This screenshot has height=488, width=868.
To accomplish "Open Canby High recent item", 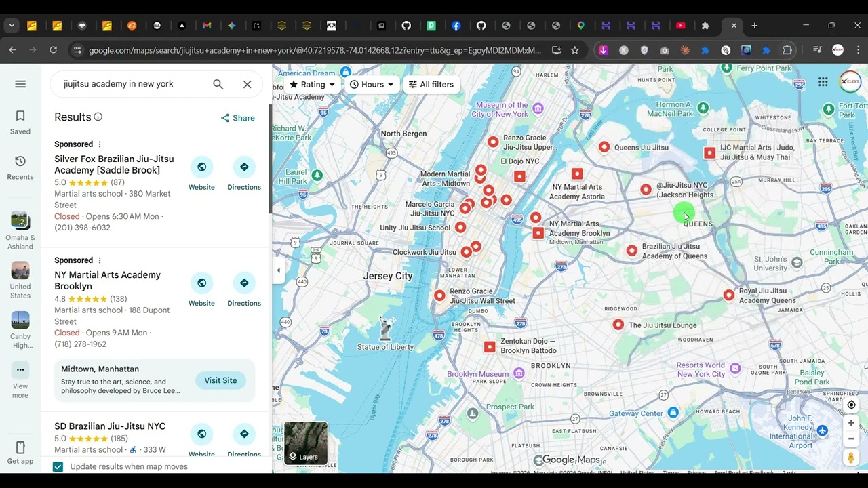I will pos(20,330).
